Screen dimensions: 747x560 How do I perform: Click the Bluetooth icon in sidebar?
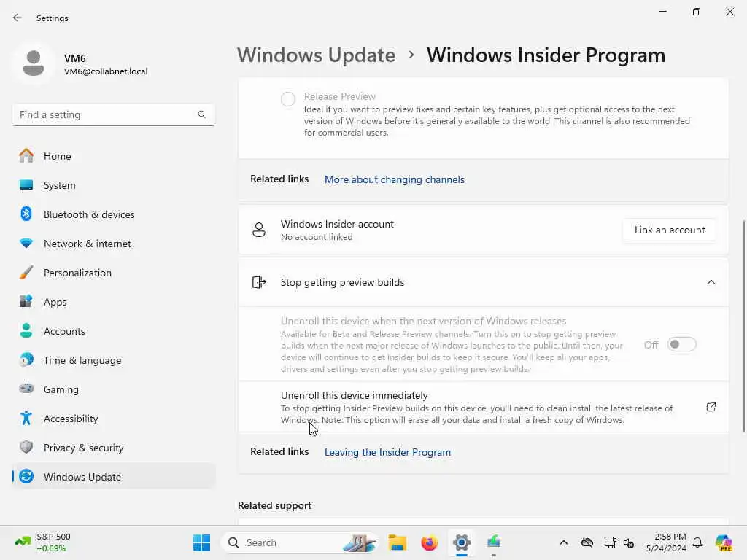pos(26,214)
